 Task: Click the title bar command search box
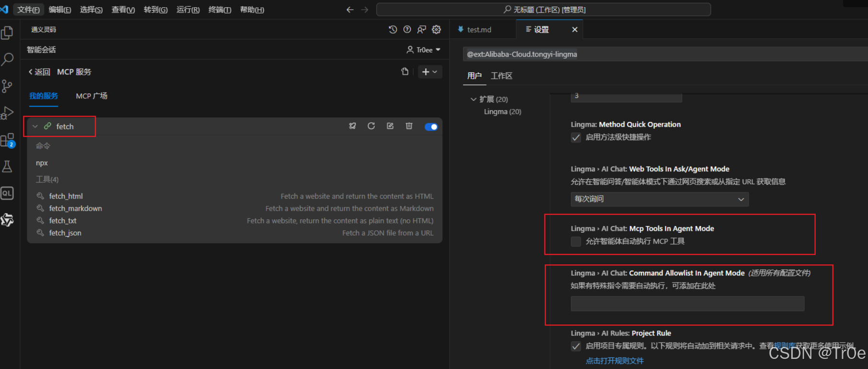click(x=544, y=10)
